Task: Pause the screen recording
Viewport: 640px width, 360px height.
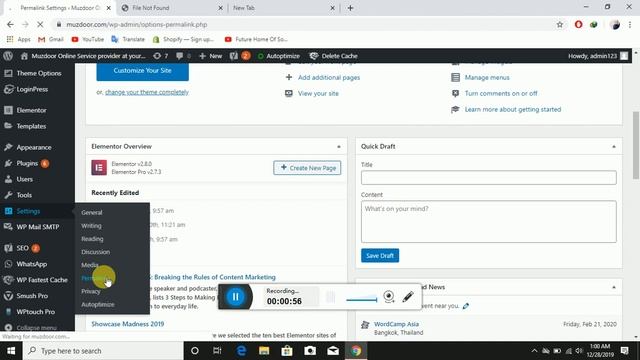Action: click(x=236, y=297)
